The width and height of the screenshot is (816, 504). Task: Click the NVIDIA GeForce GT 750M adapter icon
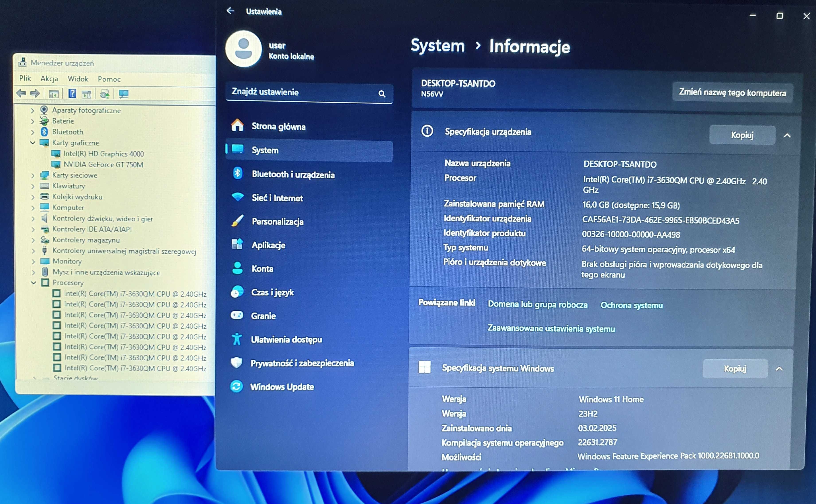[56, 164]
